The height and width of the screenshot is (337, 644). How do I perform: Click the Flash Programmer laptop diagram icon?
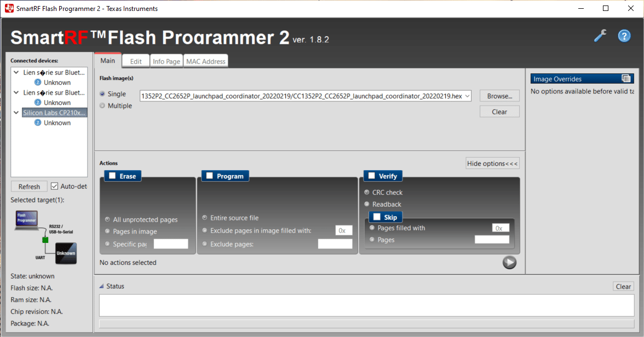(27, 219)
